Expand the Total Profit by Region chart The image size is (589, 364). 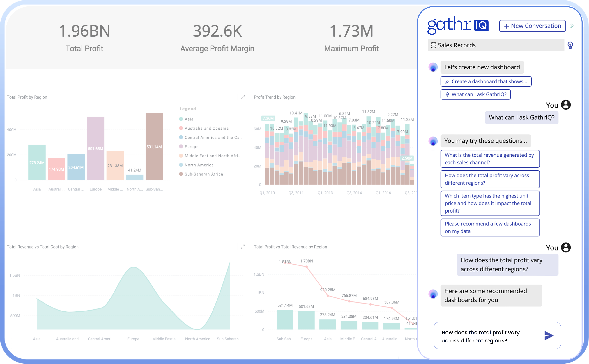(243, 97)
